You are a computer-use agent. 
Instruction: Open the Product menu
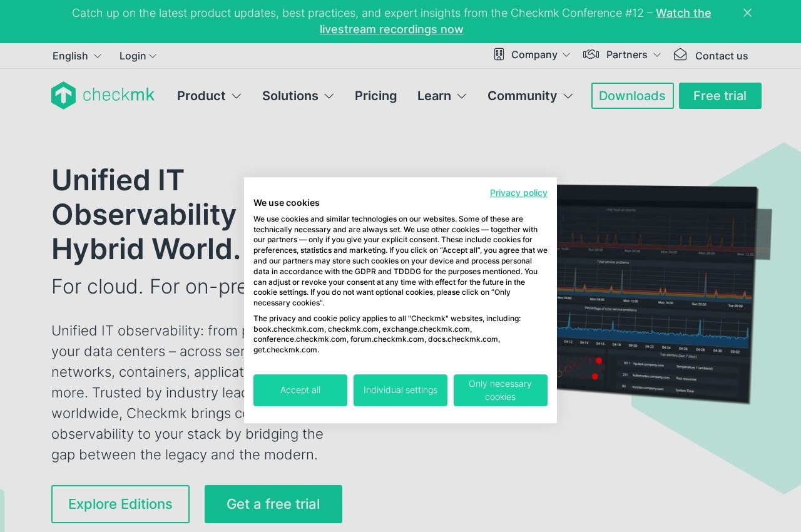(x=201, y=96)
